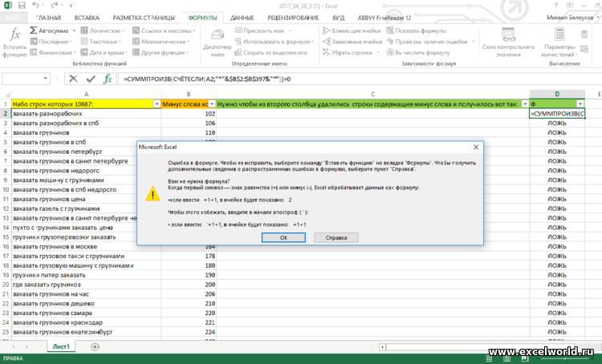
Task: Open the Логические functions menu
Action: [x=103, y=30]
